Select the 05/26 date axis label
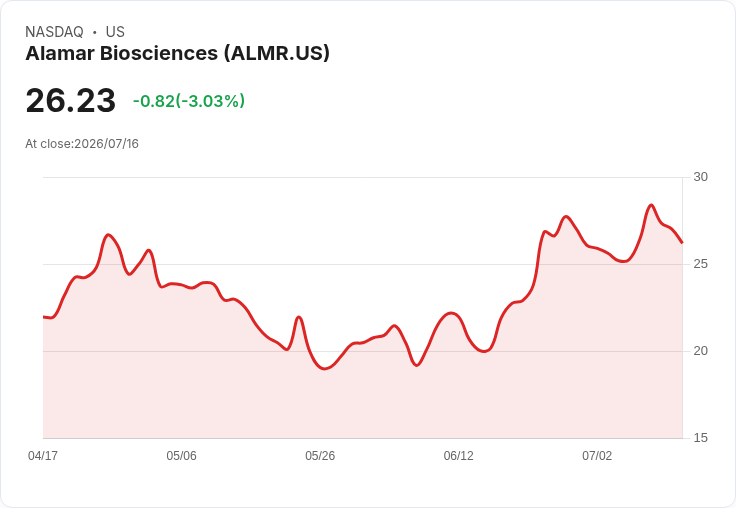736x508 pixels. 320,456
